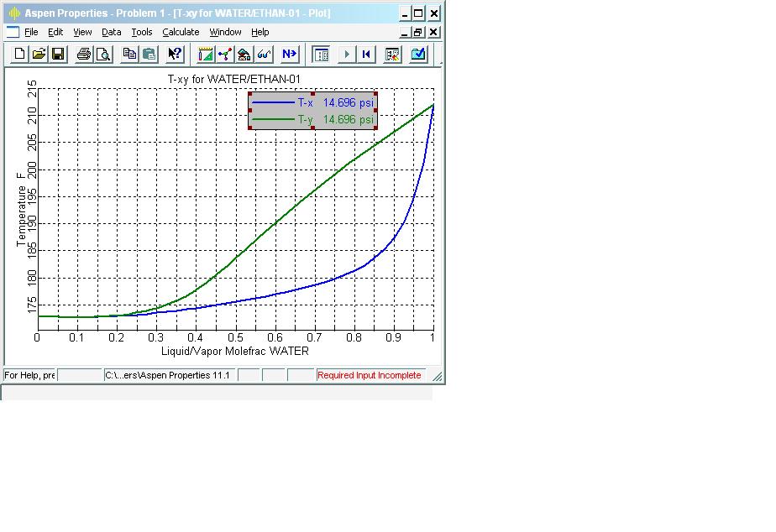Select the T-y legend entry
The height and width of the screenshot is (532, 776).
point(312,119)
